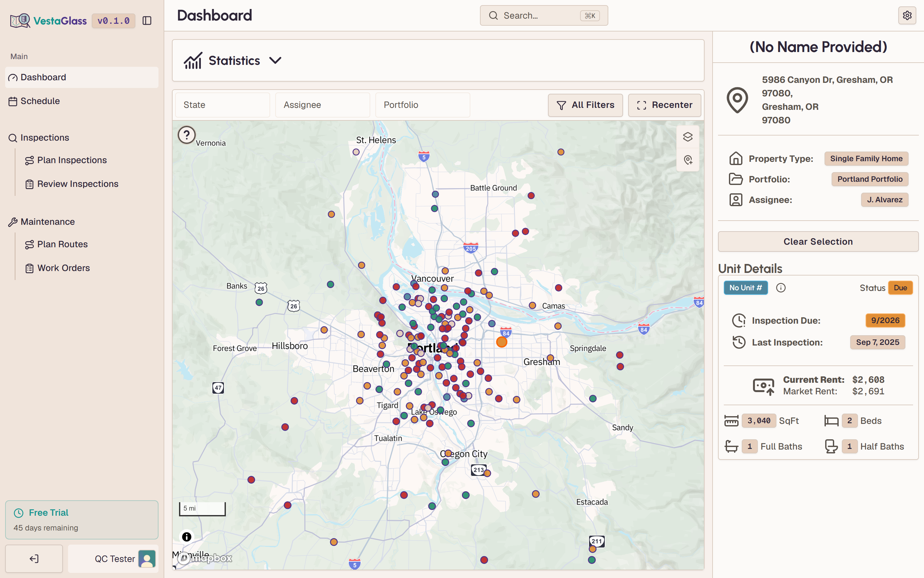The image size is (924, 578).
Task: Click the Property Type house icon
Action: [x=736, y=159]
